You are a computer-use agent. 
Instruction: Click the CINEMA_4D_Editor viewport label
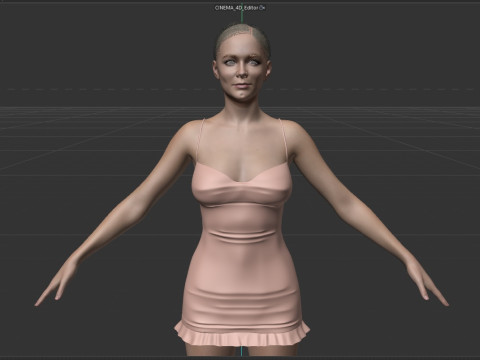tap(236, 8)
